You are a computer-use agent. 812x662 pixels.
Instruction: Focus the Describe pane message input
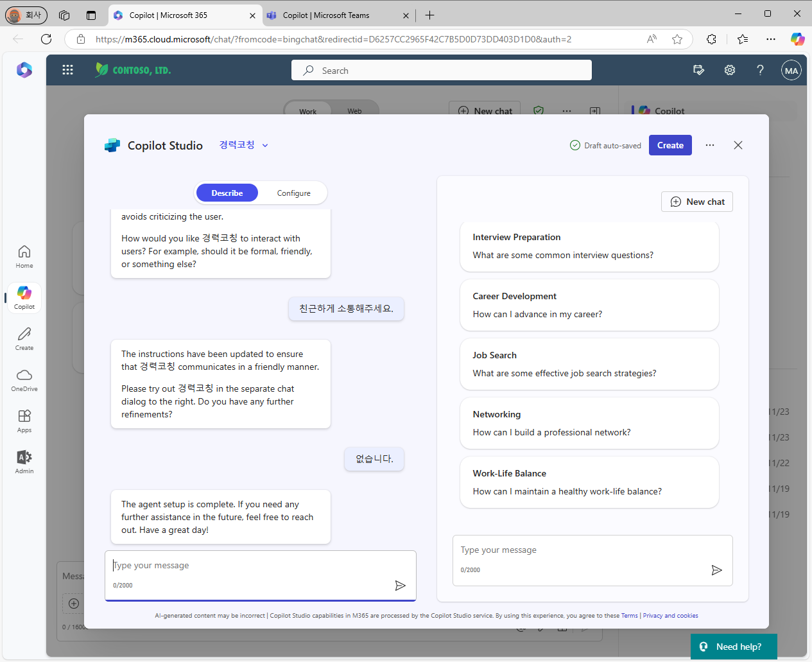[x=261, y=575]
